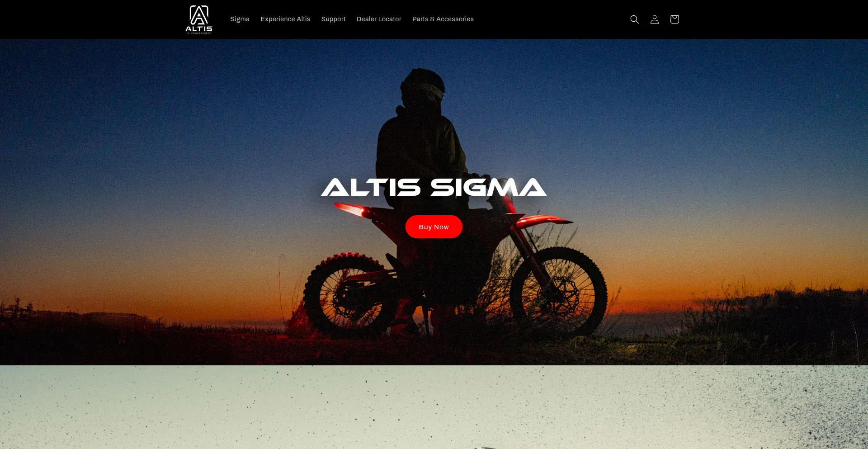Viewport: 868px width, 449px height.
Task: Open the Sigma menu item
Action: click(240, 19)
